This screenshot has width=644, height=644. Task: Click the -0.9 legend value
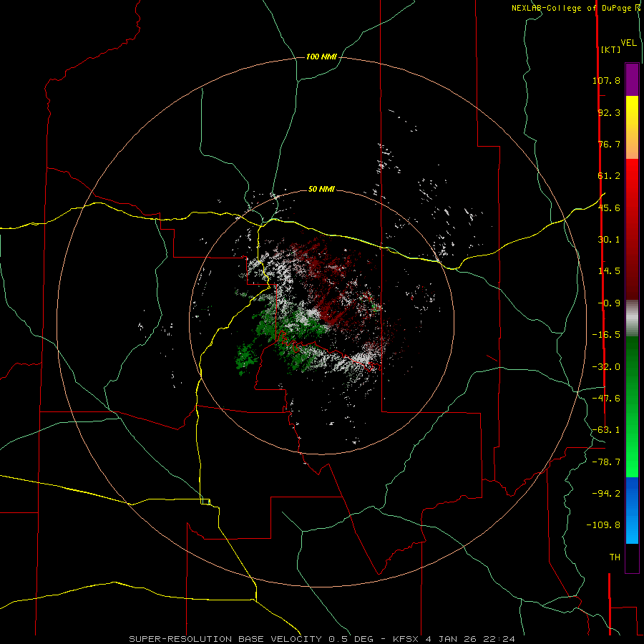click(609, 303)
